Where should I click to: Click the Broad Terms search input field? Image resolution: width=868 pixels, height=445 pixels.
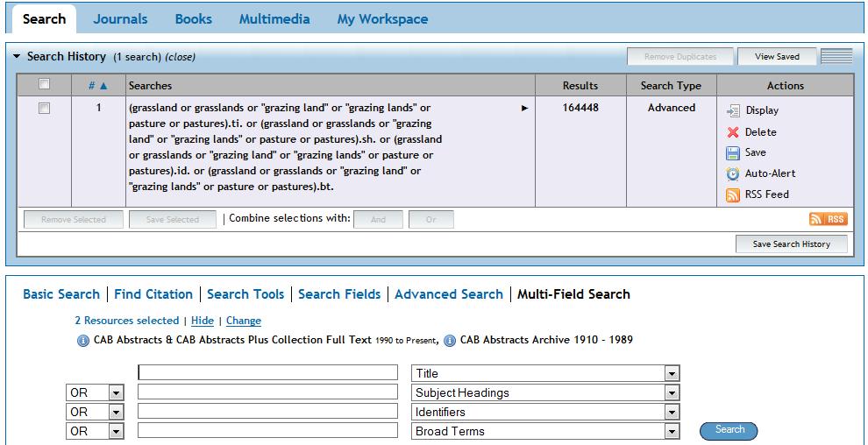pyautogui.click(x=268, y=431)
